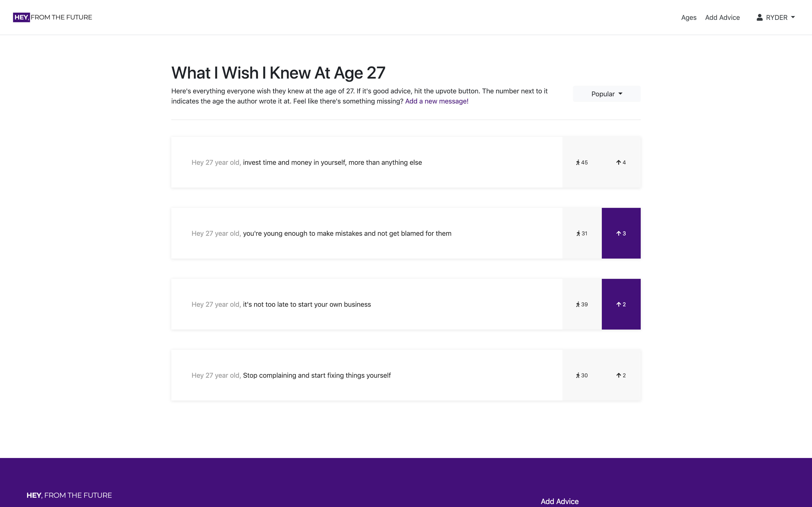Select the advice card about starting a business

pos(366,304)
